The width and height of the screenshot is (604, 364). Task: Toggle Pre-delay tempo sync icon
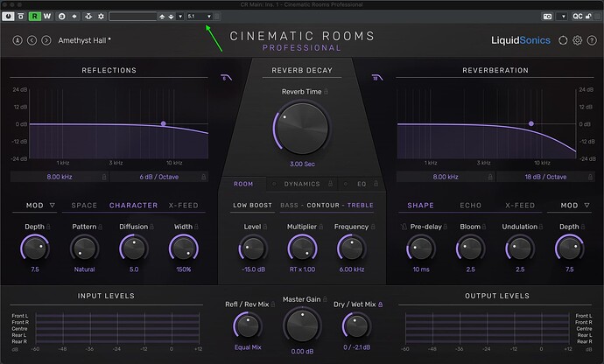point(404,227)
